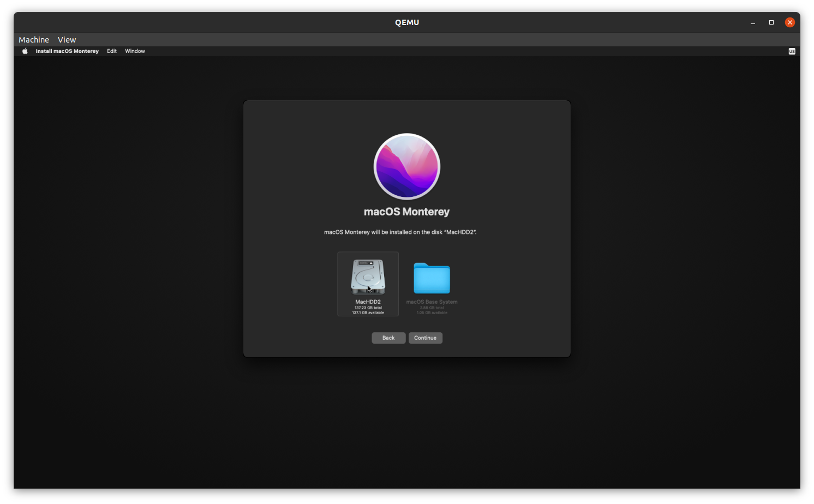Click the "MacHDD2" disk name label
Image resolution: width=814 pixels, height=504 pixels.
pyautogui.click(x=368, y=302)
